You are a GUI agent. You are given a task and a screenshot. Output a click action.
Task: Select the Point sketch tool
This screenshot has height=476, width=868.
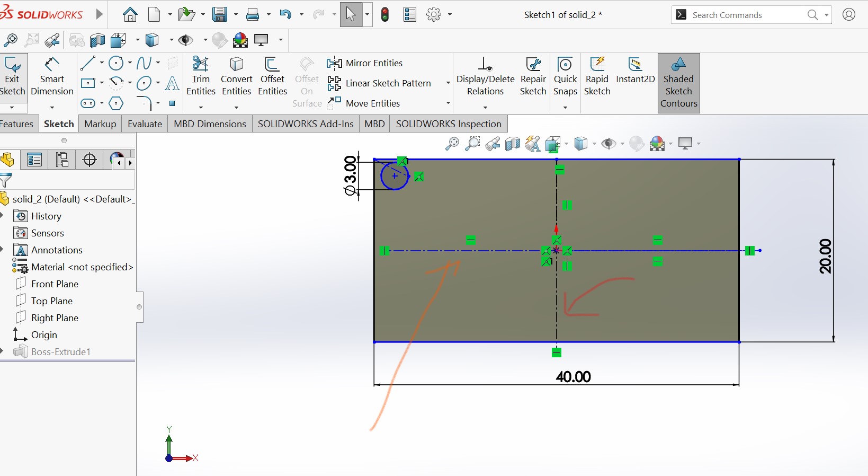(172, 103)
